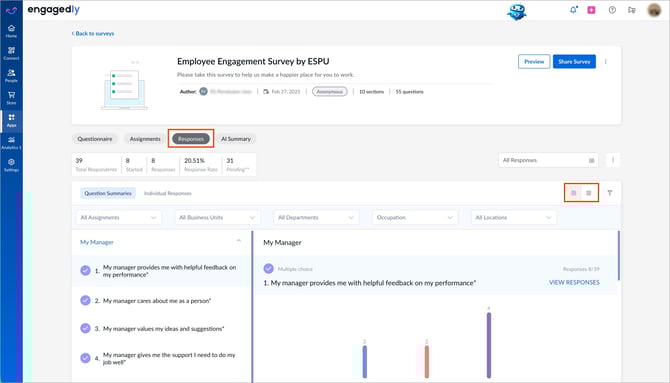The width and height of the screenshot is (670, 383).
Task: Click the tan chart bar
Action: tap(426, 362)
